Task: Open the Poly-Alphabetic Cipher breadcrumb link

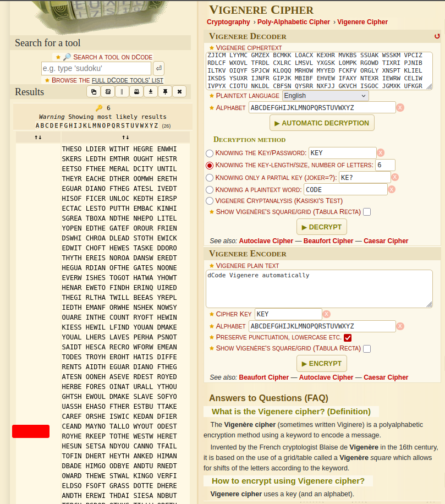Action: 294,22
